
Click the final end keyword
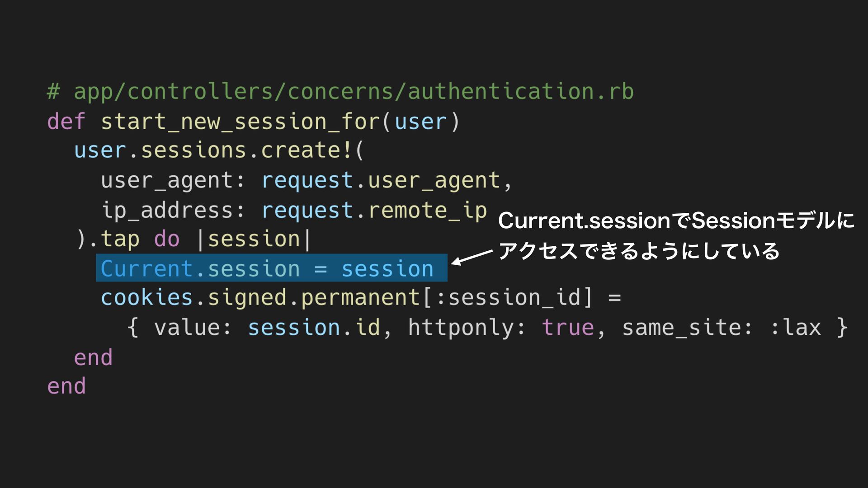pos(66,386)
